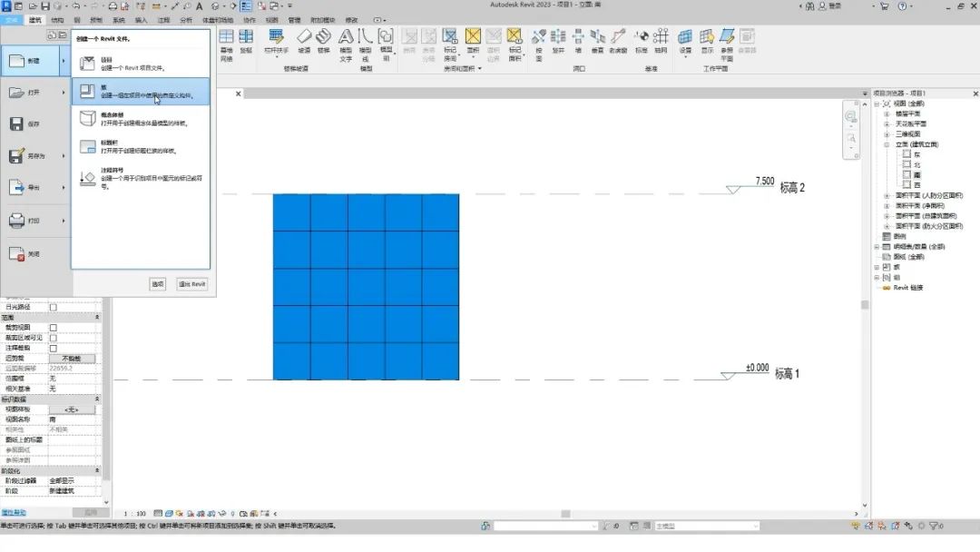The height and width of the screenshot is (552, 980).
Task: Create a new Title Block (标题栏)
Action: 141,146
